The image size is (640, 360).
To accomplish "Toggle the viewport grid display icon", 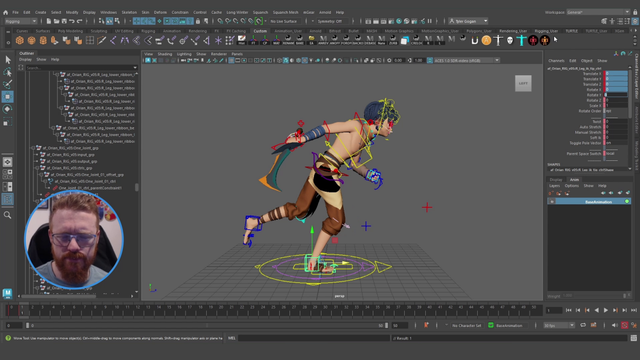I will point(231,60).
